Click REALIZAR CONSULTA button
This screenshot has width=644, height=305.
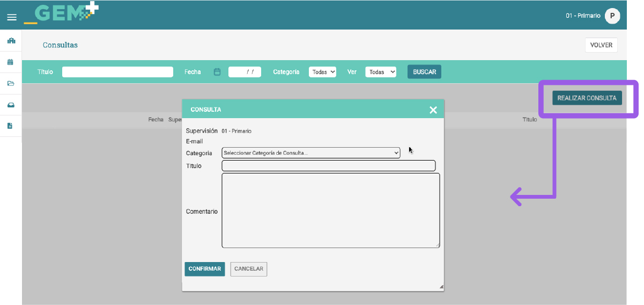(587, 98)
